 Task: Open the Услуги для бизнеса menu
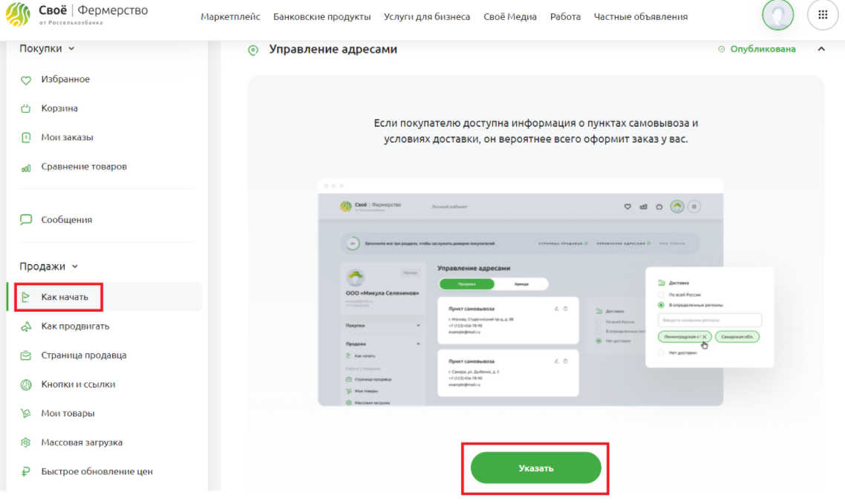coord(427,16)
